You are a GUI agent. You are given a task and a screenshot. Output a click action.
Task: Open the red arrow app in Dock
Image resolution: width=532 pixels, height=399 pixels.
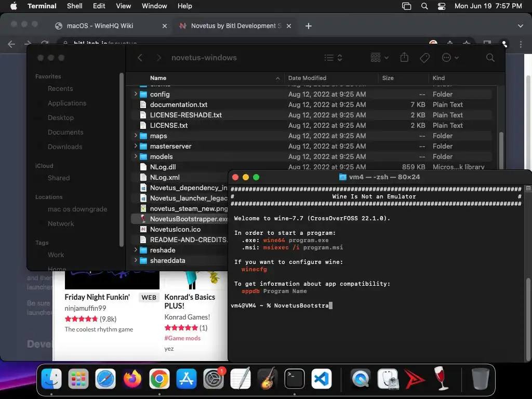[x=415, y=378]
